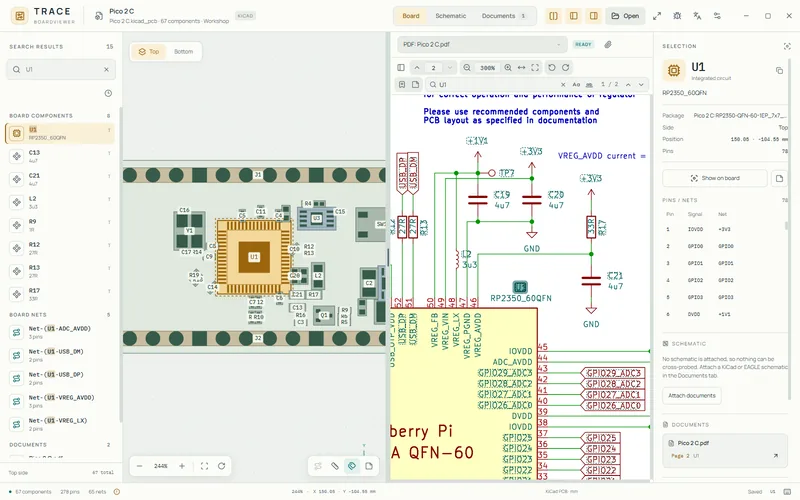Screen dimensions: 800x500
Task: Rotate PDF clockwise
Action: [565, 67]
